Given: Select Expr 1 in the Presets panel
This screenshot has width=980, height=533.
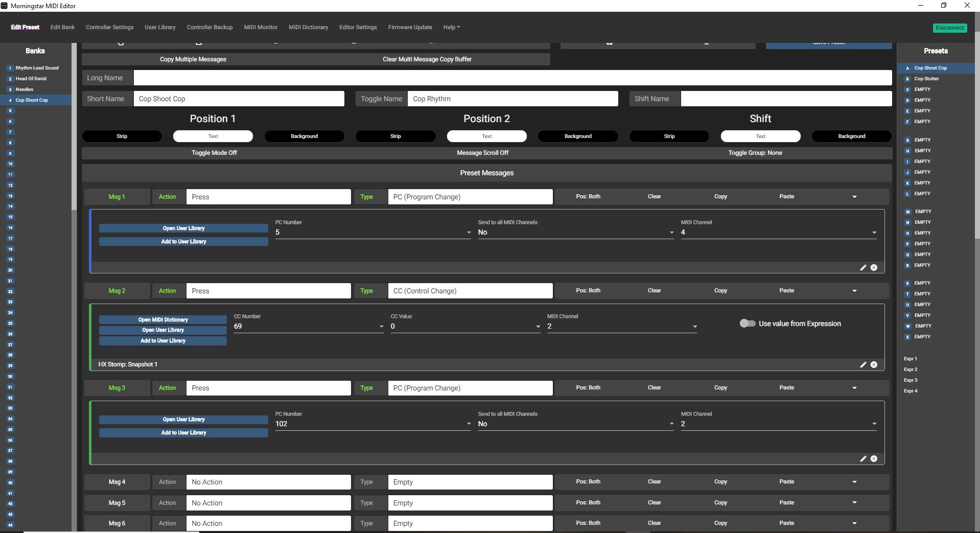Looking at the screenshot, I should tap(910, 359).
